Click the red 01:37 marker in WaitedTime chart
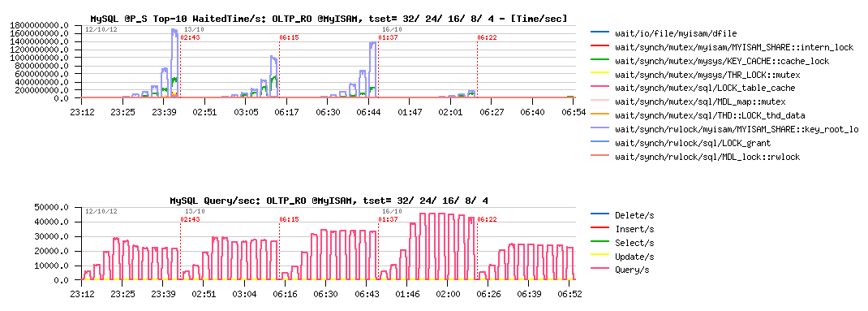Screen dimensions: 868x311 [x=388, y=37]
